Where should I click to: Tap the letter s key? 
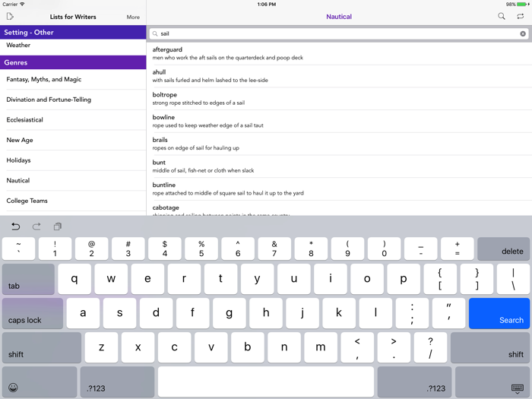click(120, 313)
